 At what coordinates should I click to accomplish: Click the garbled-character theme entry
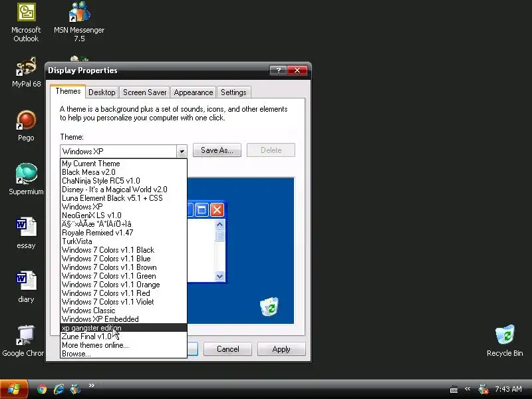124,224
